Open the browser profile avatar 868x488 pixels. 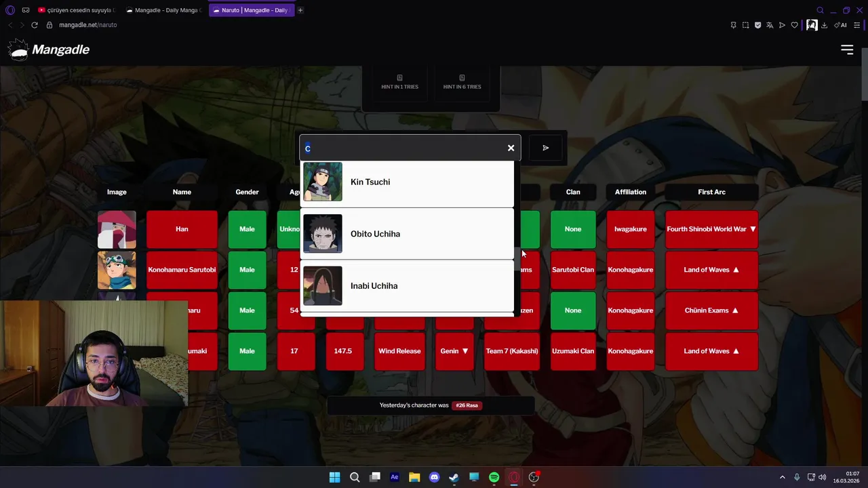(811, 25)
